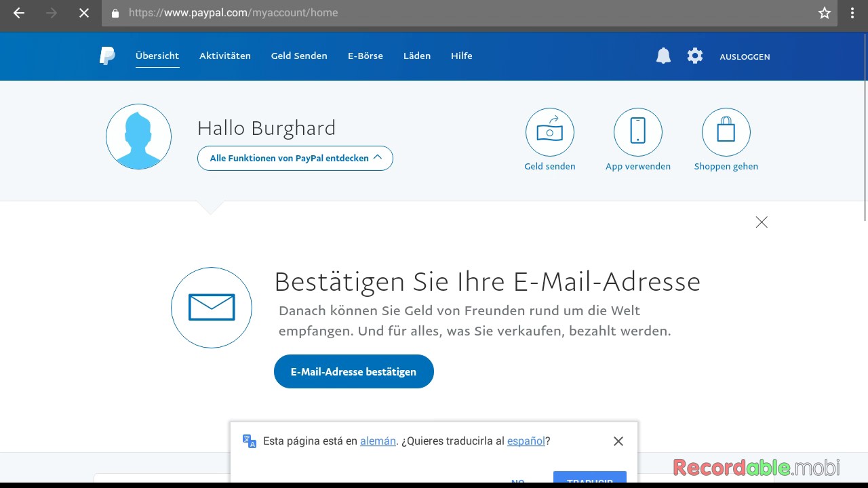
Task: Open the Aktivitäten menu item
Action: click(225, 56)
